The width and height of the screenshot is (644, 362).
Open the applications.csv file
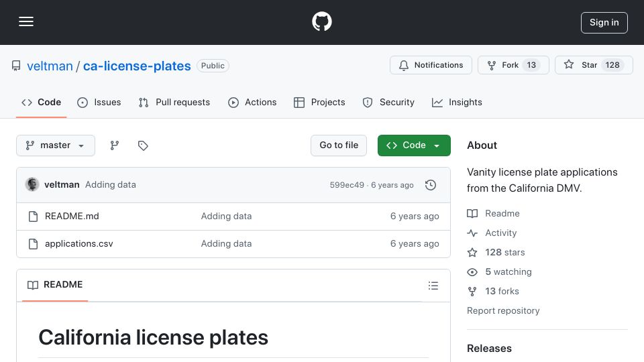[x=79, y=244]
